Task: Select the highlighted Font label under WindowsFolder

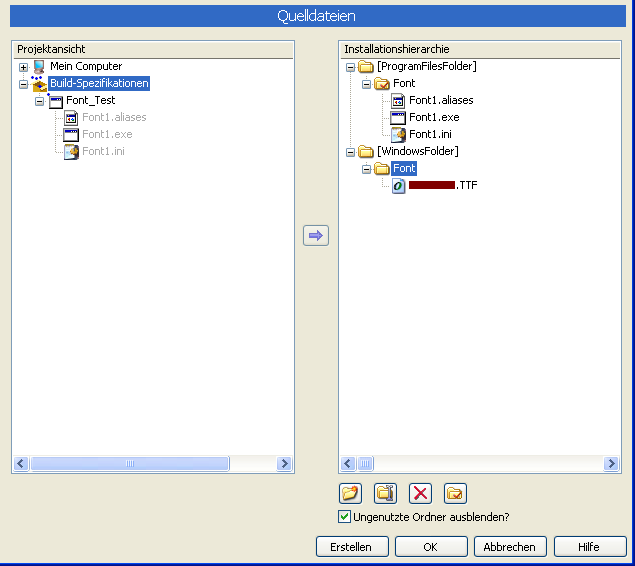Action: pyautogui.click(x=404, y=168)
